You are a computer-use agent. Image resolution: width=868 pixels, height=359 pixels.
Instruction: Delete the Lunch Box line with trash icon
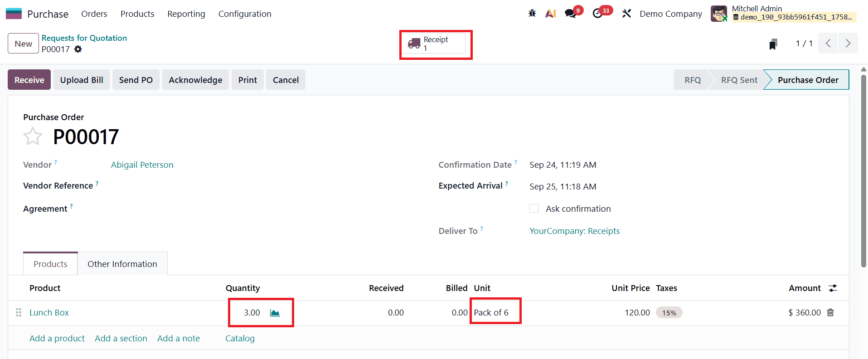tap(830, 312)
